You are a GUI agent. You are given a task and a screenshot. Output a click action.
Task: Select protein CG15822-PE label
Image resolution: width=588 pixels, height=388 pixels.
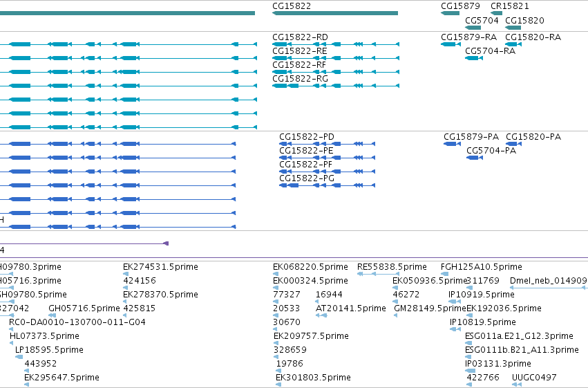pos(306,151)
